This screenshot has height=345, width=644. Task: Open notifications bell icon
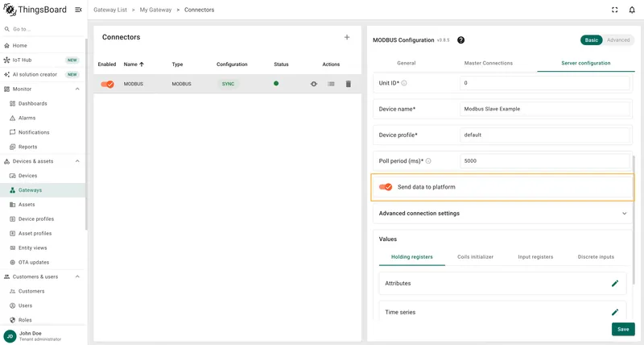(x=632, y=10)
